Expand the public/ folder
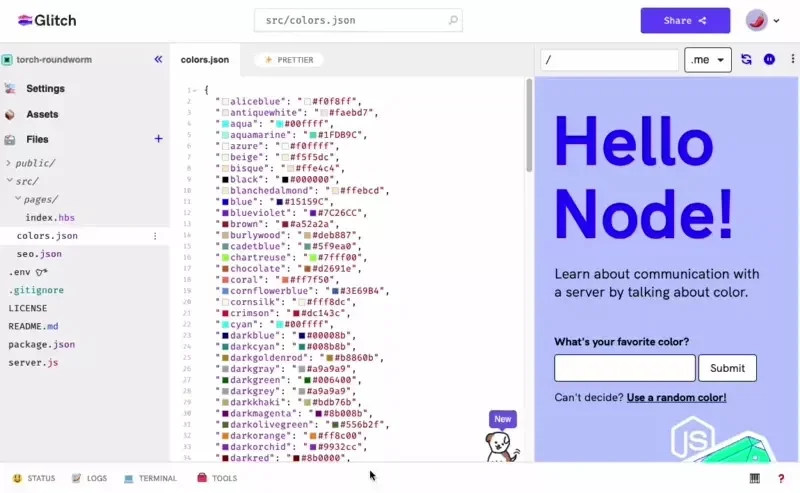The width and height of the screenshot is (800, 493). point(31,163)
